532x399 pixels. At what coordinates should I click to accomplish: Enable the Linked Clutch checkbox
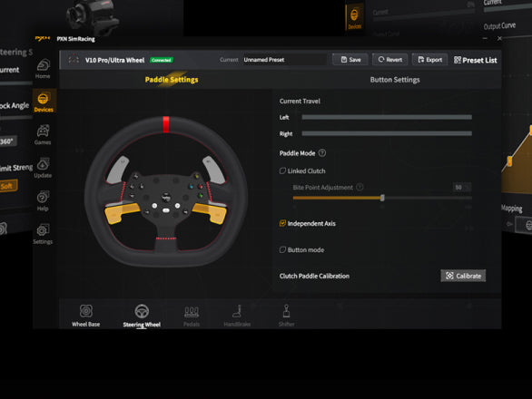(282, 170)
